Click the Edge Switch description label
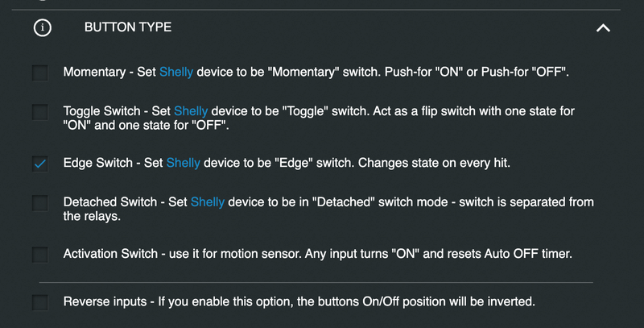Image resolution: width=644 pixels, height=328 pixels. (354, 163)
